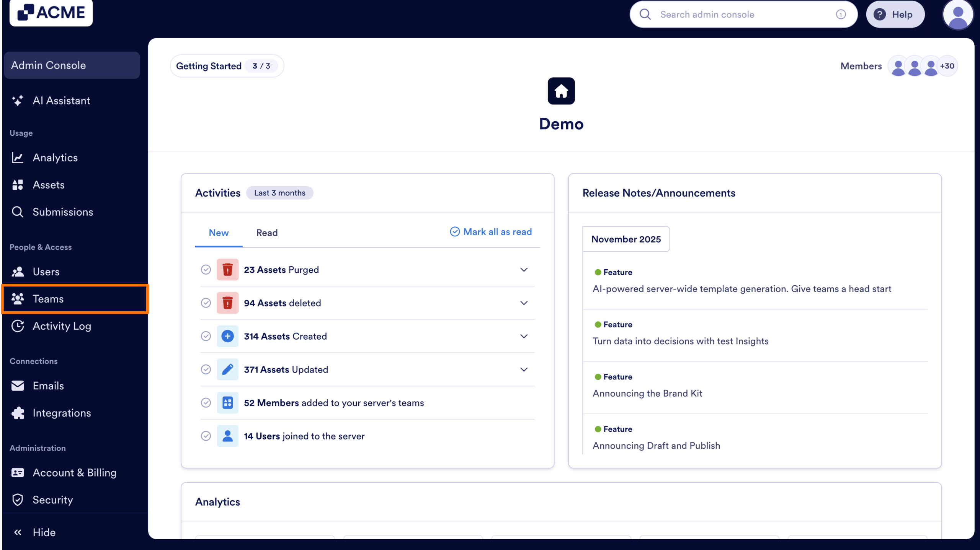The height and width of the screenshot is (550, 980).
Task: Select the New activities tab
Action: click(218, 233)
